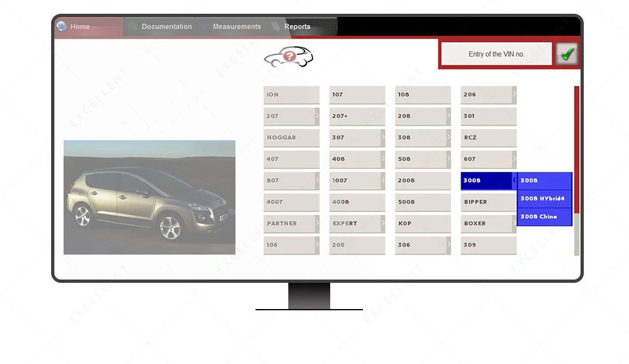The image size is (629, 364).
Task: Expand the EXPERT model arrow
Action: click(383, 224)
